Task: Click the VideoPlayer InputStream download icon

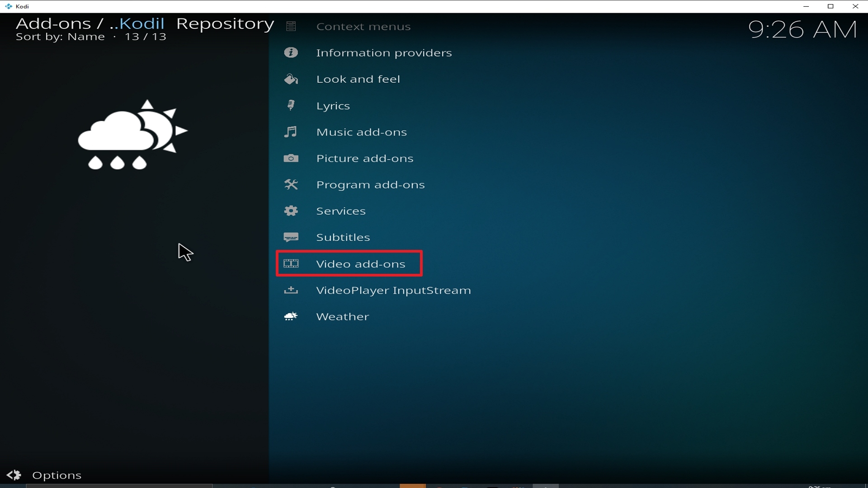Action: coord(291,290)
